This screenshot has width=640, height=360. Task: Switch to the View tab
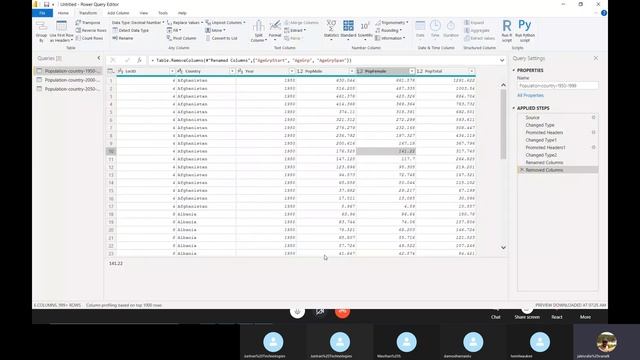pos(144,13)
